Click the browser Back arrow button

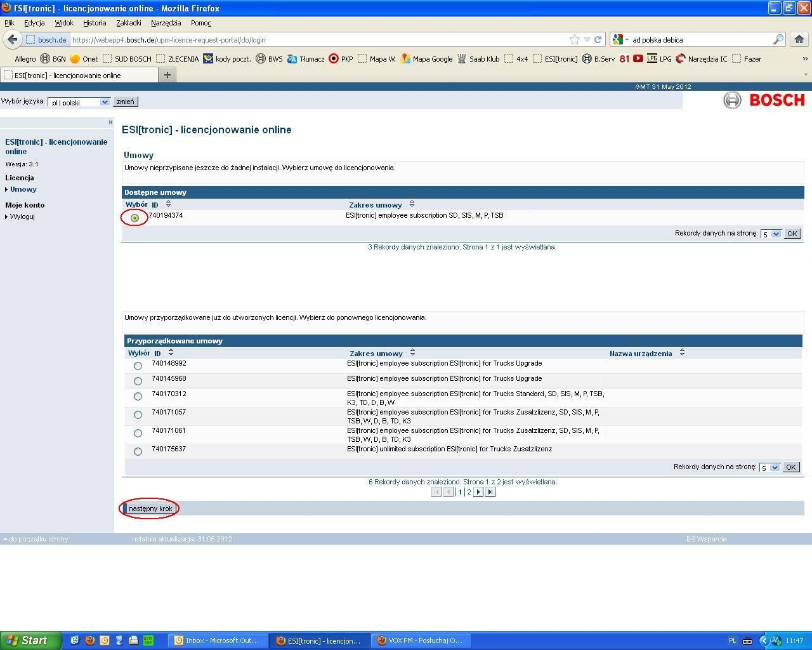tap(12, 39)
